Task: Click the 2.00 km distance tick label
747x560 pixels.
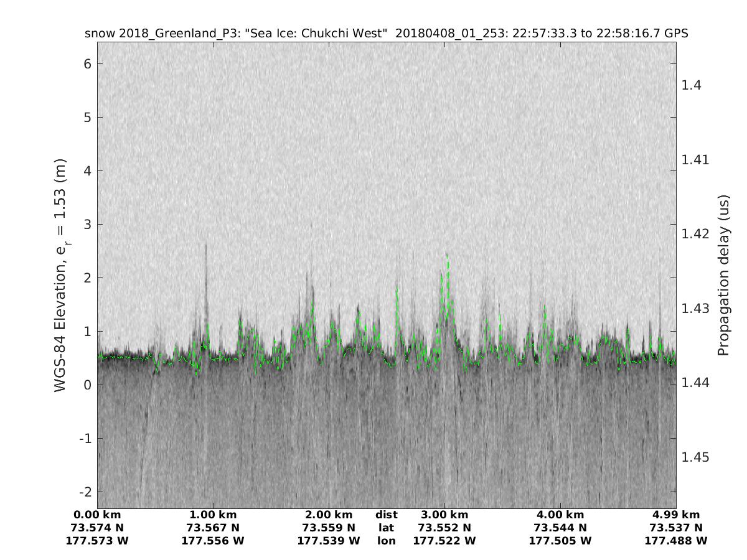Action: pos(329,515)
